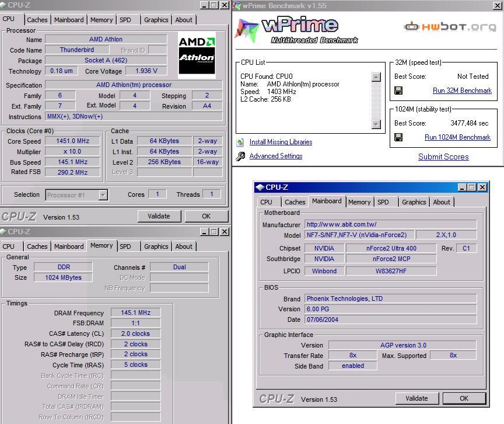Switch to Caches tab in Memory CPU-Z window
This screenshot has width=504, height=424.
click(x=37, y=246)
